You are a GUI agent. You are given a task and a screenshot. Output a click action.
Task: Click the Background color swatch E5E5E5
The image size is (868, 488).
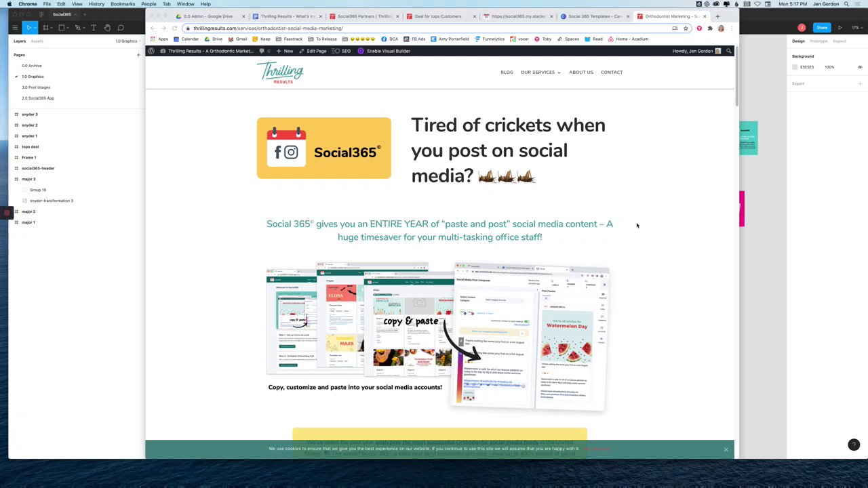point(795,67)
